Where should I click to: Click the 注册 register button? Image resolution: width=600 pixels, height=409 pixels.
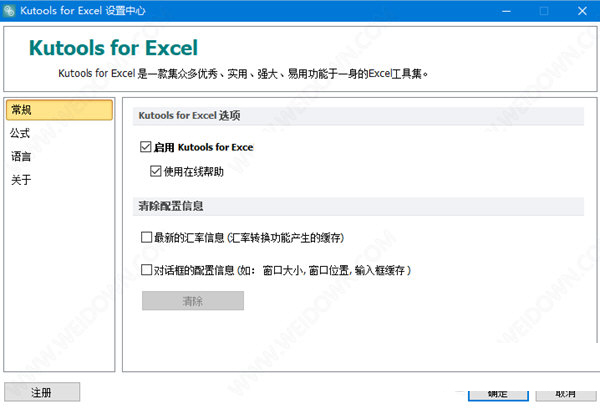(42, 392)
